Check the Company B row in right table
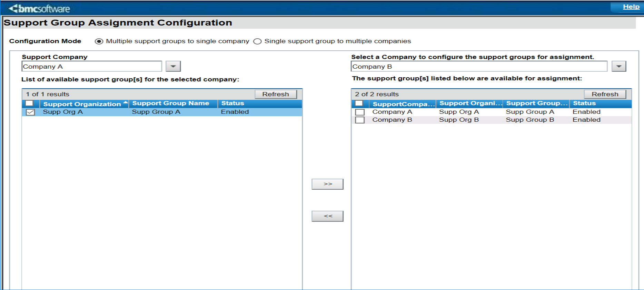The height and width of the screenshot is (290, 644). pyautogui.click(x=360, y=120)
